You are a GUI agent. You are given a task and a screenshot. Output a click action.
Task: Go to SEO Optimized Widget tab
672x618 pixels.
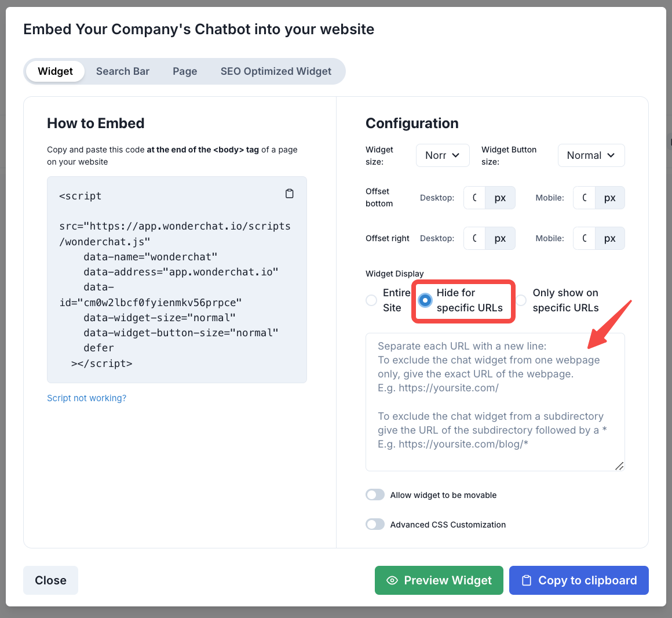coord(276,71)
